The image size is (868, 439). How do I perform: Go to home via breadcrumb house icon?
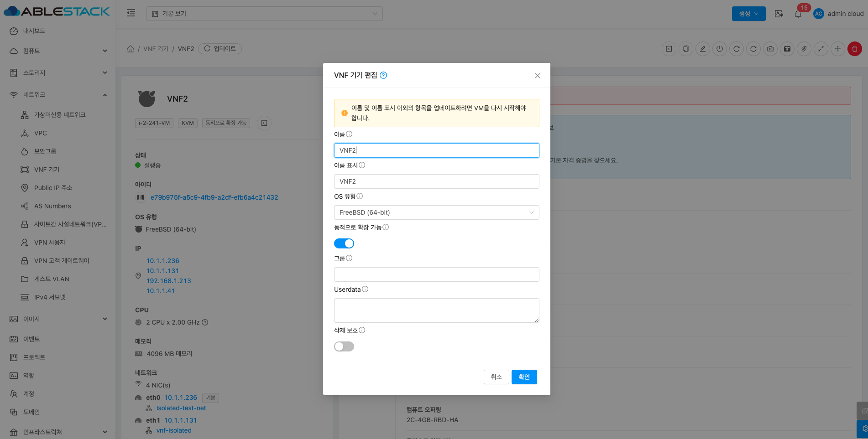point(131,49)
